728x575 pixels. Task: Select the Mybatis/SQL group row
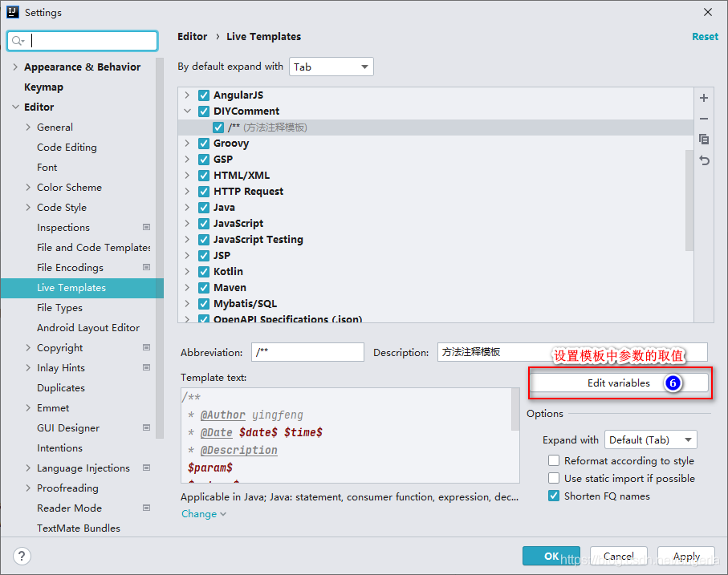coord(436,303)
